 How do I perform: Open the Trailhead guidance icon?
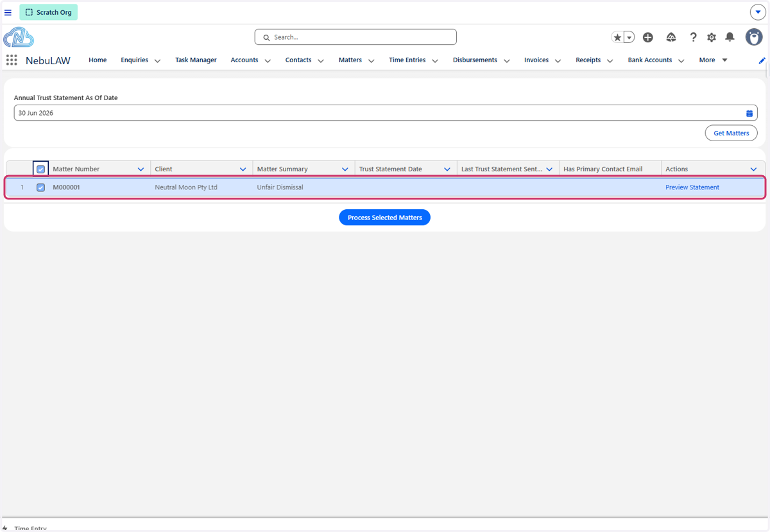click(671, 37)
